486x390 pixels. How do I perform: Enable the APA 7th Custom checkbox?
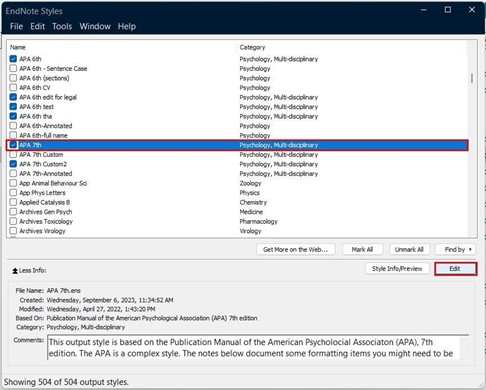13,155
